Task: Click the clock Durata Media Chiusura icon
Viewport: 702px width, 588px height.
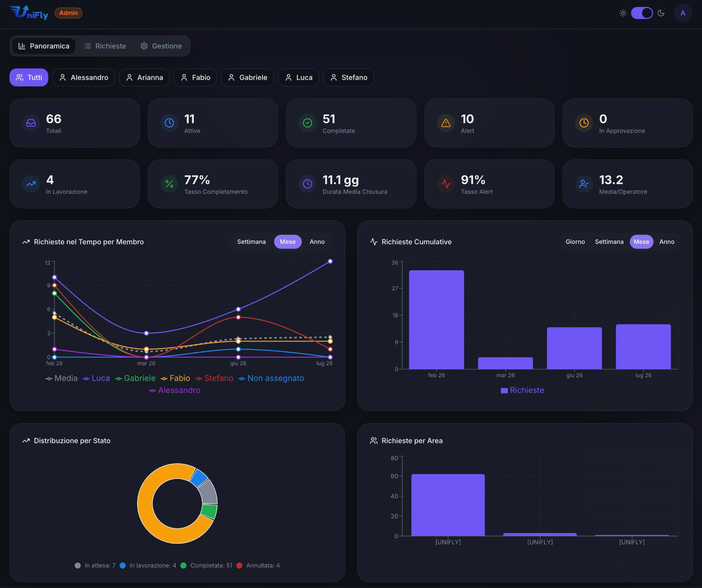Action: (x=307, y=184)
